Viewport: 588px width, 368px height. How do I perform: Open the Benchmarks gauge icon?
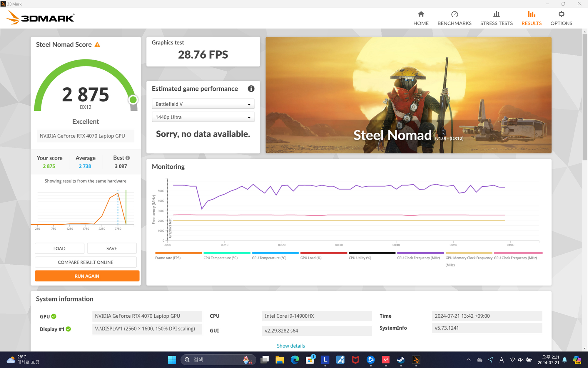454,14
